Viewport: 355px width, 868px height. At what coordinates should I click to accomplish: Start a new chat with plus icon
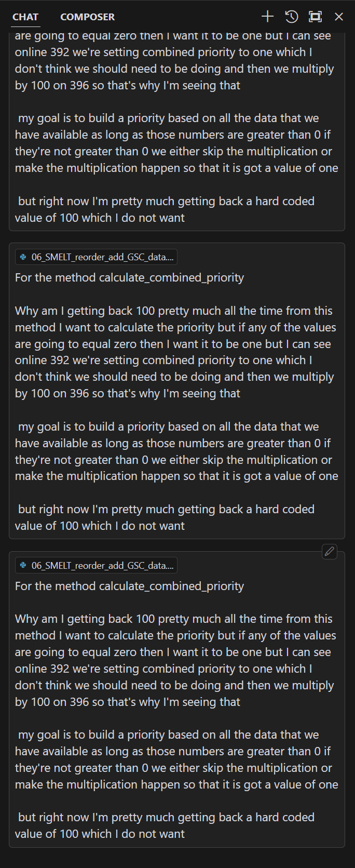[267, 17]
